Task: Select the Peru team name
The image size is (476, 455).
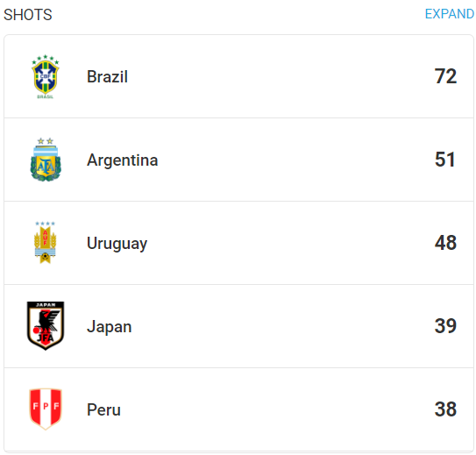Action: pos(103,409)
